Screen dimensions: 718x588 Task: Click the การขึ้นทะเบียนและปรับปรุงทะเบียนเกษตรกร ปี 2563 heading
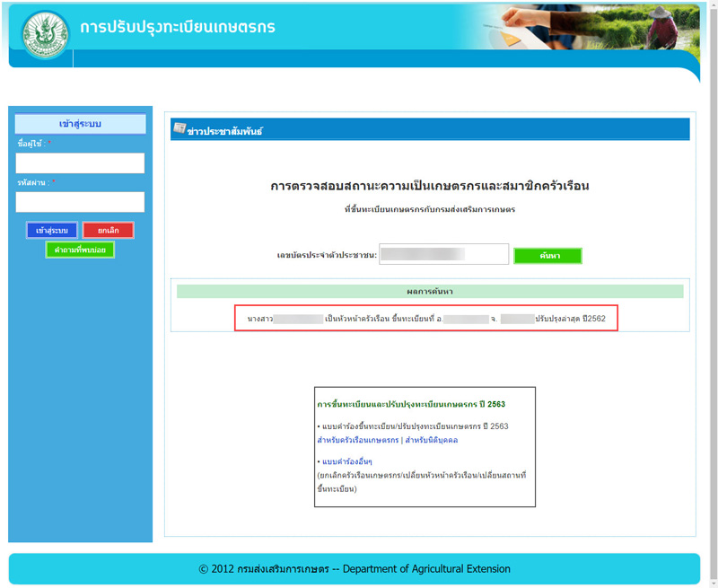(x=411, y=404)
